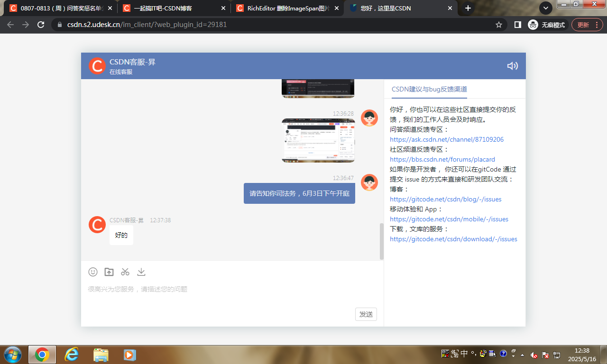Toggle the punctuation mode icon in language bar
The height and width of the screenshot is (364, 607).
pos(473,354)
